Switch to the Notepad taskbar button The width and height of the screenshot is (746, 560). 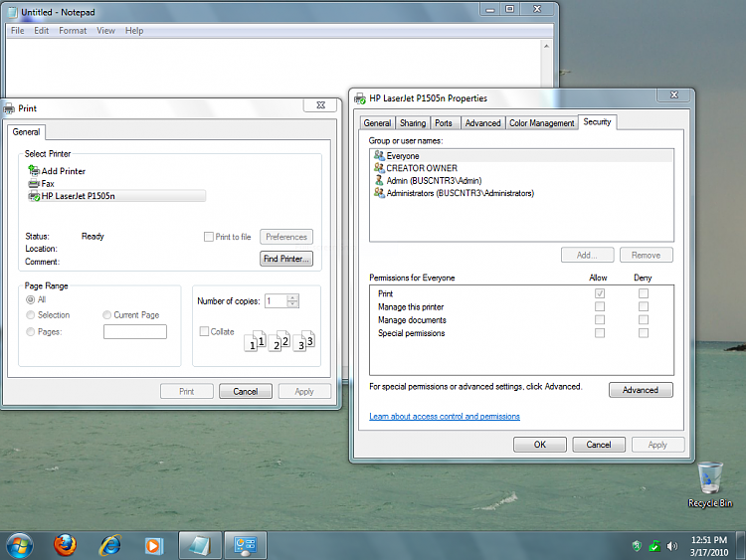coord(200,545)
